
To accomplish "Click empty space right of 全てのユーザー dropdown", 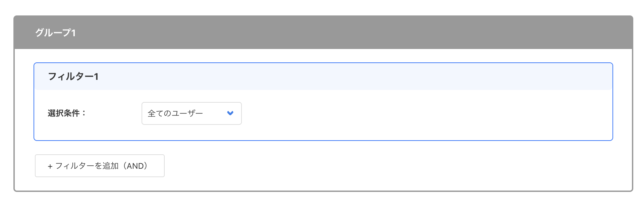I will point(402,113).
